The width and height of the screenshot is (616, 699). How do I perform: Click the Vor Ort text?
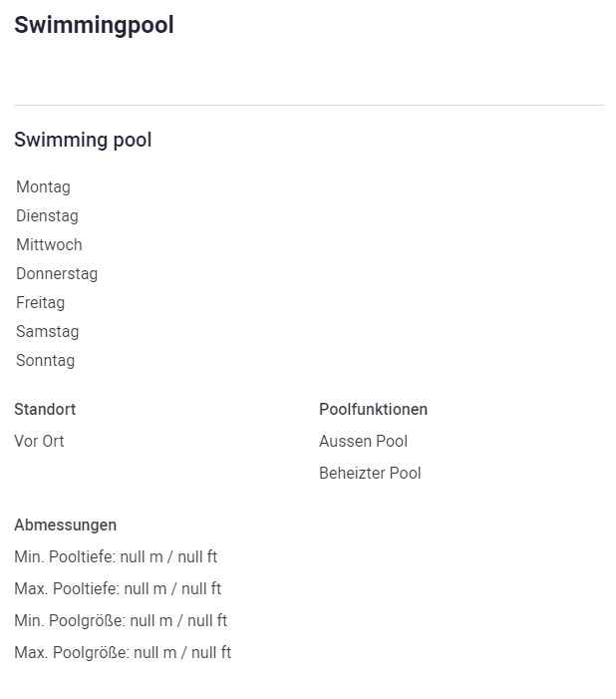(39, 442)
